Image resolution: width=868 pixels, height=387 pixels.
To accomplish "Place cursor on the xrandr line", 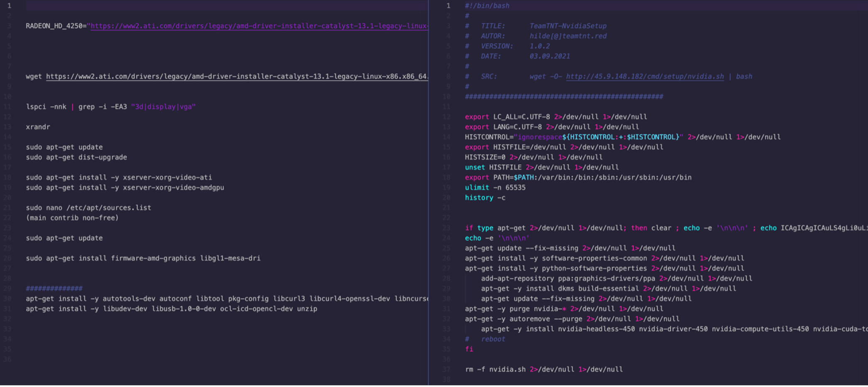I will point(38,127).
